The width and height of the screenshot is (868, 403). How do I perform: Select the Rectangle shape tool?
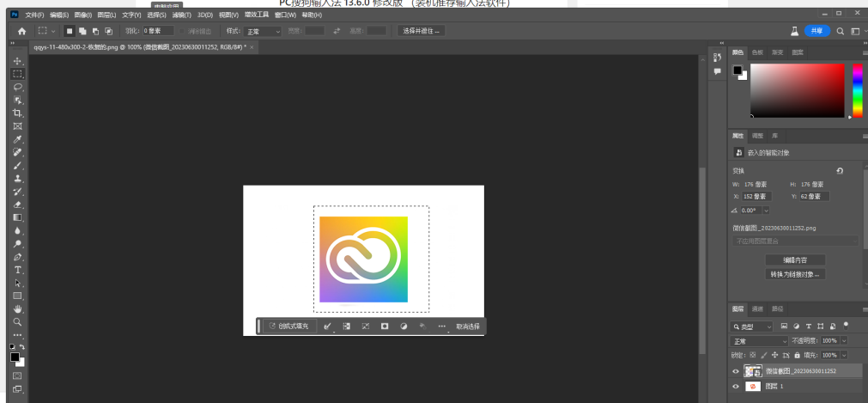[18, 296]
